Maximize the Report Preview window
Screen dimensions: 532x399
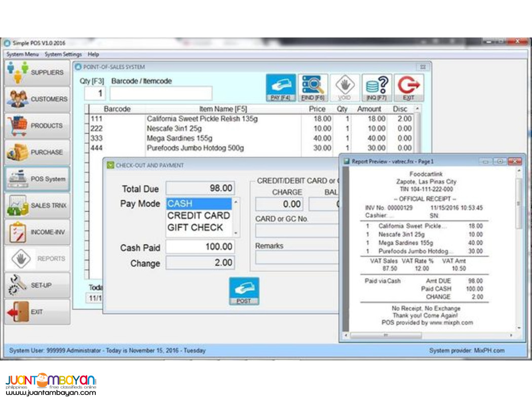click(500, 162)
